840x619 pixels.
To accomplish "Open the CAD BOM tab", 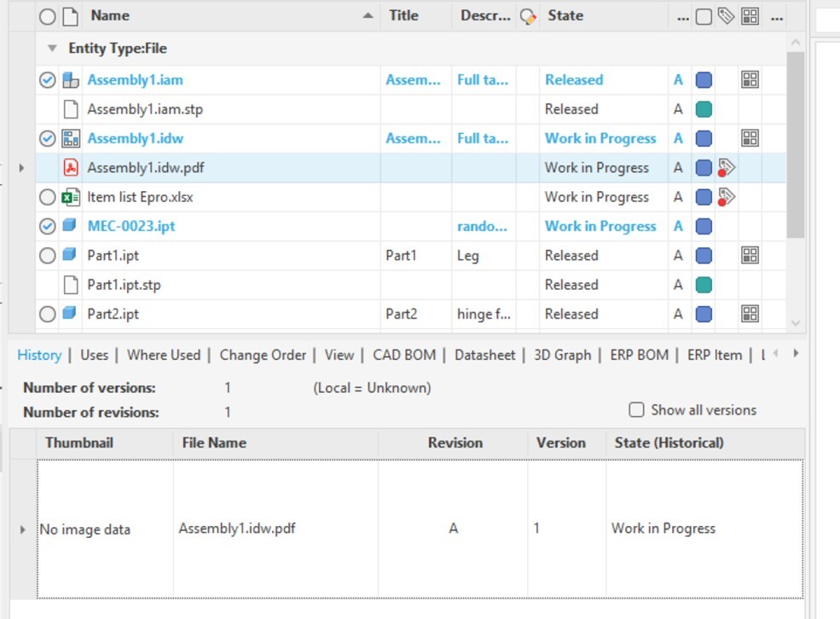I will tap(405, 354).
